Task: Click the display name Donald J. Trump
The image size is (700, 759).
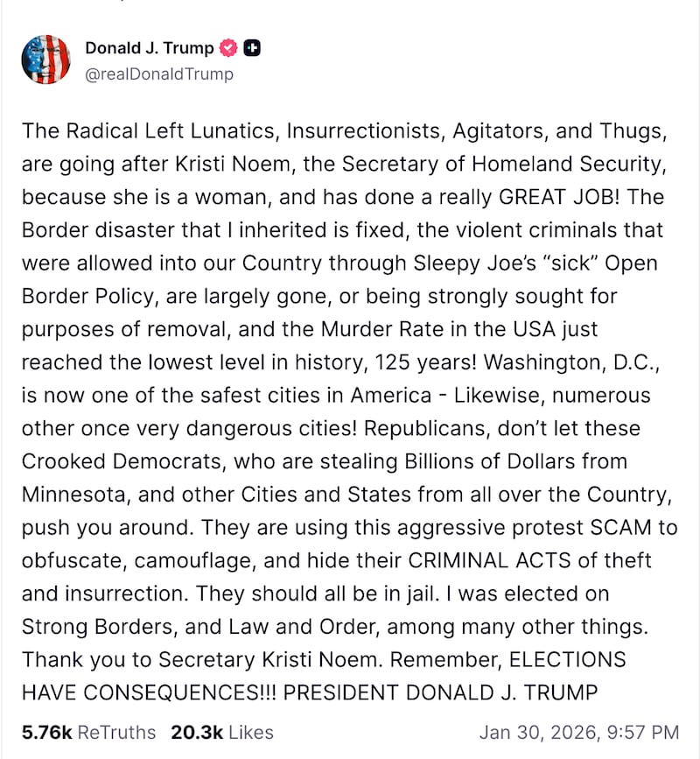Action: (150, 48)
